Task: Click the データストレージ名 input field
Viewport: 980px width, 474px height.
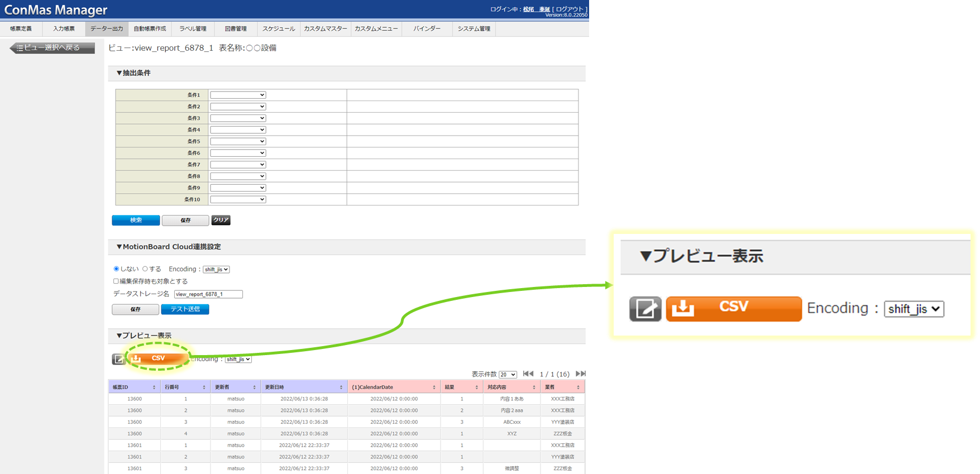Action: pyautogui.click(x=208, y=294)
